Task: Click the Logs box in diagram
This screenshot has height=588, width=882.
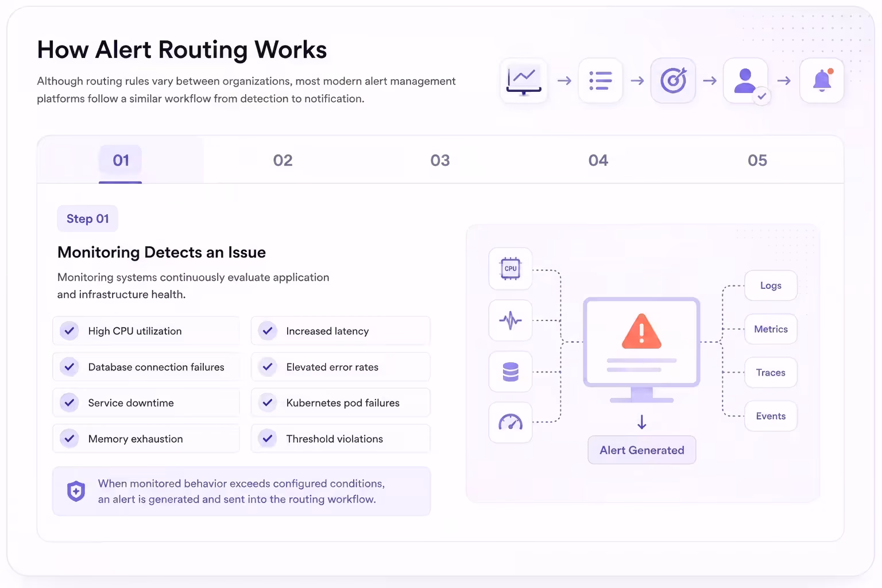Action: [x=771, y=285]
